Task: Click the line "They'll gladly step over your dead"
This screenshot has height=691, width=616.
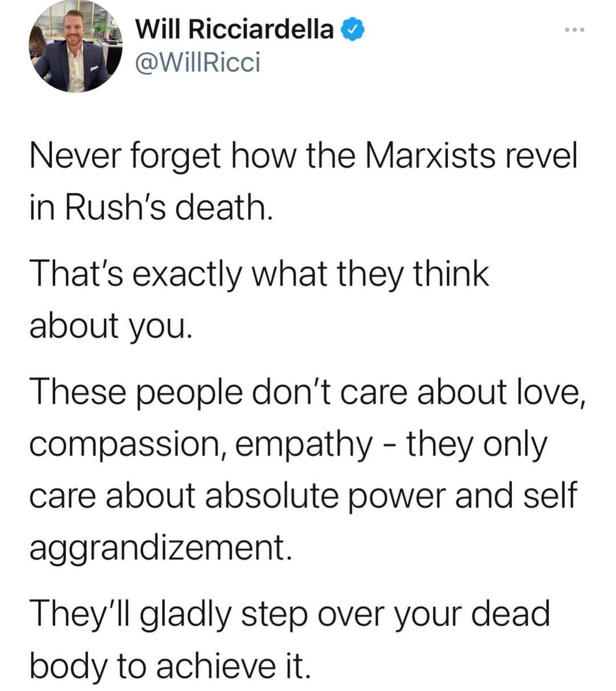Action: click(x=290, y=614)
